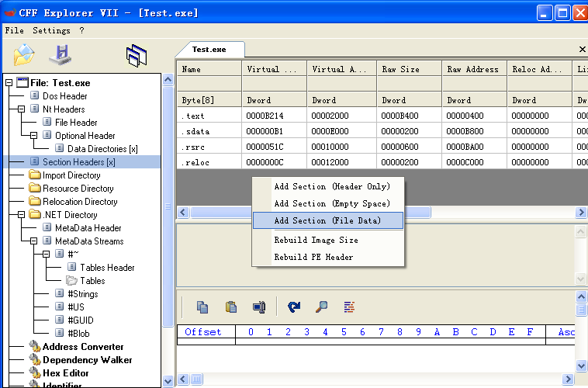The image size is (588, 388).
Task: Select #GUID stream in tree
Action: pos(81,320)
